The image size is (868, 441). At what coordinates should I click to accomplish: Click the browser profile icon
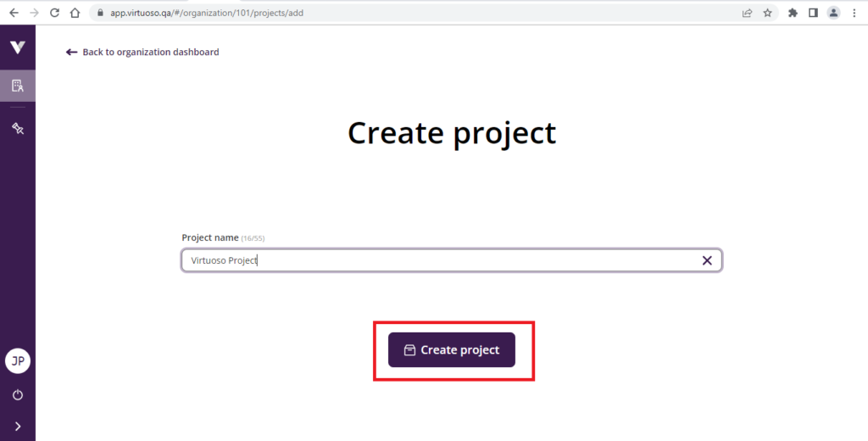[834, 13]
